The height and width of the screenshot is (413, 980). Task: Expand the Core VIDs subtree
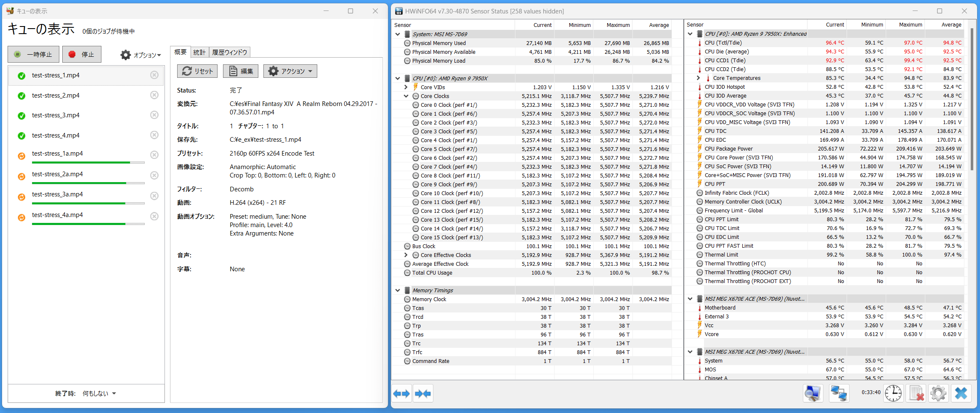[x=406, y=87]
